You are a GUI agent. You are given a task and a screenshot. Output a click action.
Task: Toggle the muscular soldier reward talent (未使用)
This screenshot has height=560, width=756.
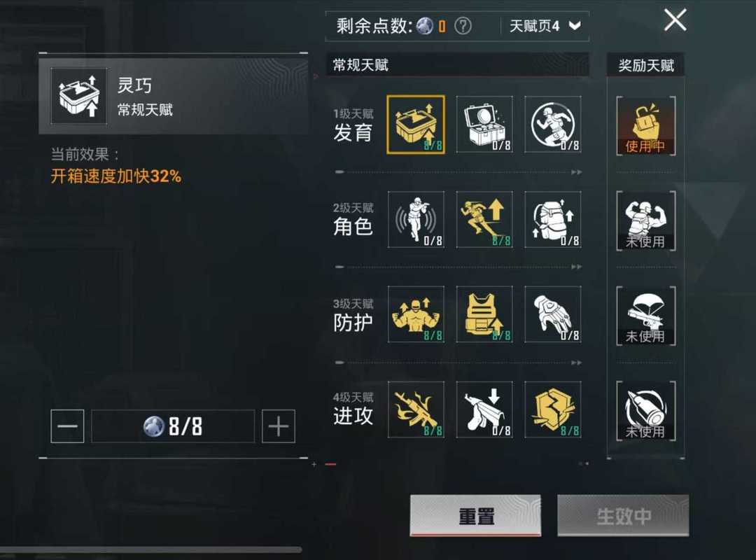click(645, 221)
